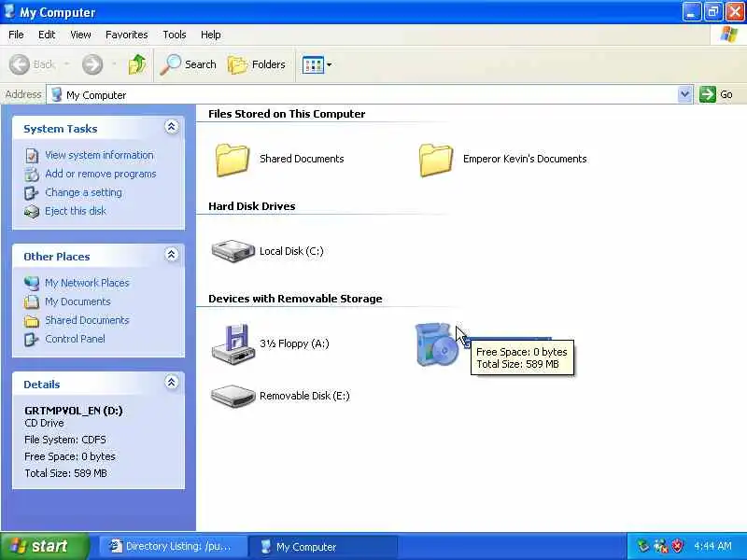This screenshot has width=747, height=560.
Task: Click View system information link
Action: (x=99, y=155)
